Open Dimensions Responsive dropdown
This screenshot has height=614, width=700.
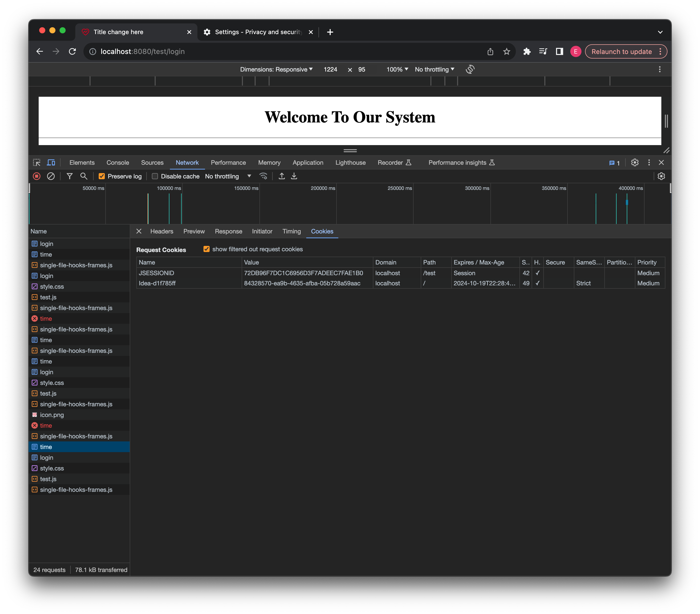tap(276, 69)
